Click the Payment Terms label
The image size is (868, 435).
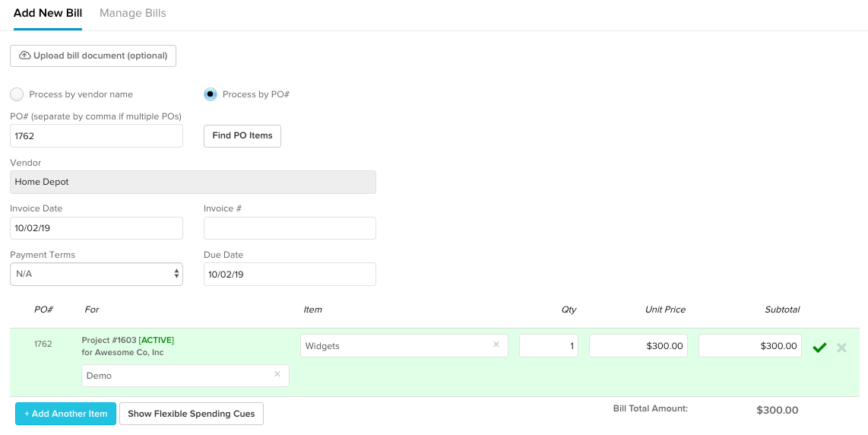tap(43, 255)
